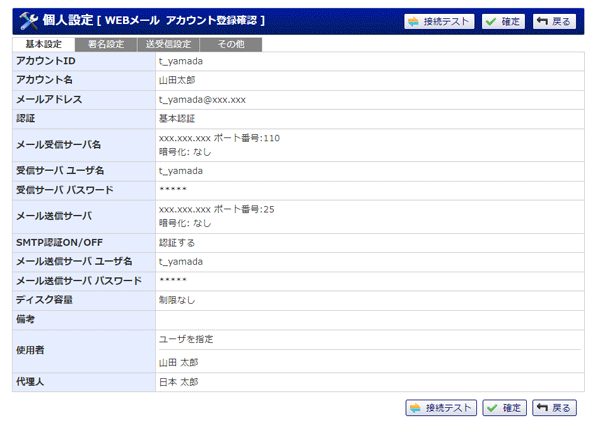Select the 基本設定 tab
The image size is (600, 428).
44,44
